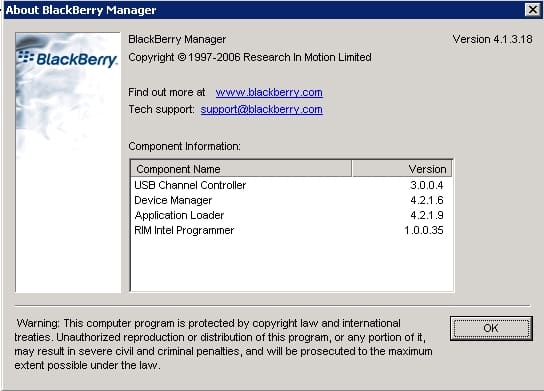Click the Version column header
Screen dimensions: 544x391
(402, 169)
